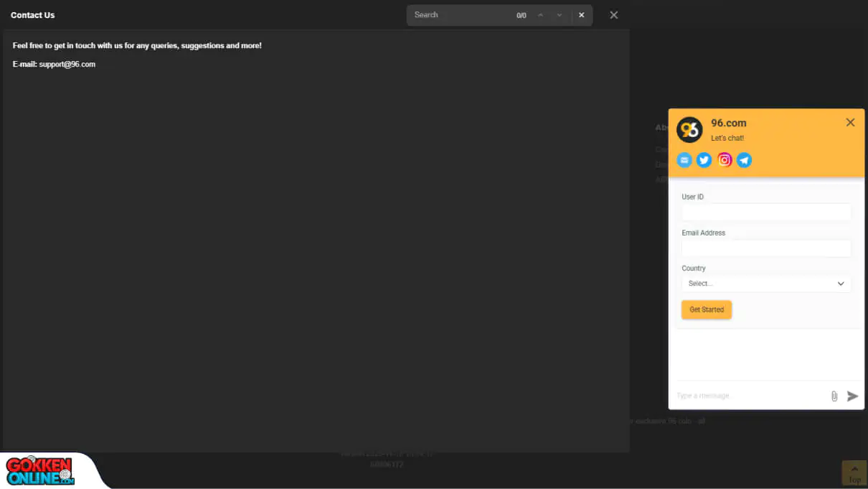The image size is (868, 489).
Task: Click the GokkenOnline logo
Action: pyautogui.click(x=41, y=470)
